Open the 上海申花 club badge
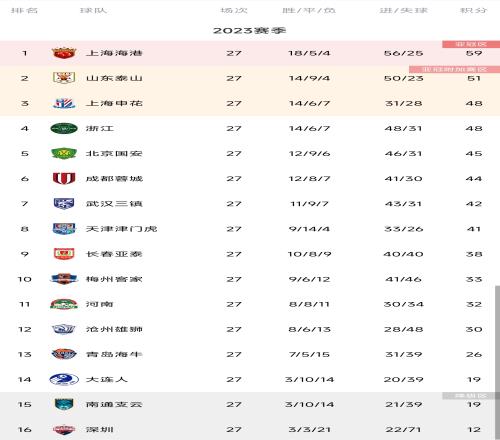This screenshot has height=440, width=500. click(x=64, y=103)
